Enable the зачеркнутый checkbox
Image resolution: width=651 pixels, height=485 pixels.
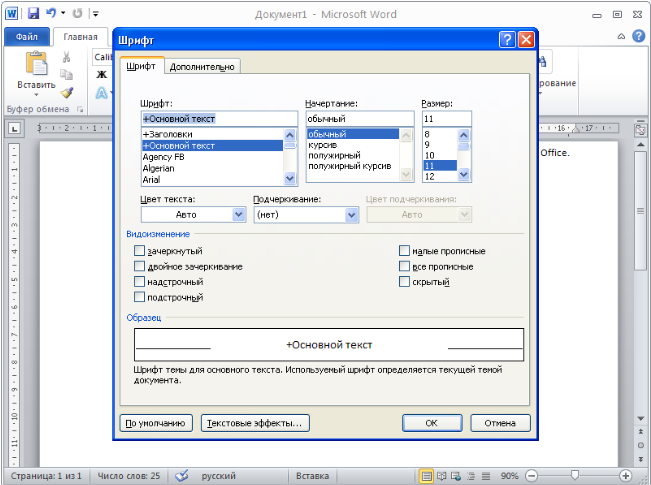point(140,250)
